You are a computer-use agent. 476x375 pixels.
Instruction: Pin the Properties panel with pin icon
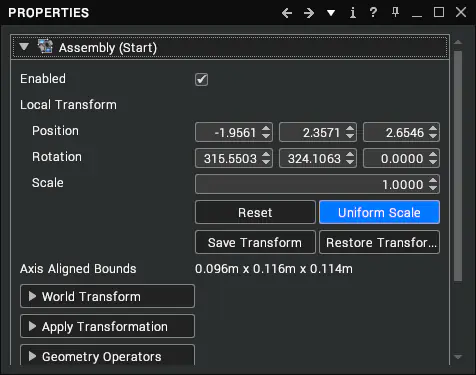[x=395, y=12]
